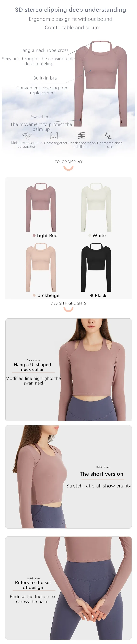This screenshot has height=644, width=137.
Task: Open the pinkbeige top thumbnail
Action: (x=41, y=267)
